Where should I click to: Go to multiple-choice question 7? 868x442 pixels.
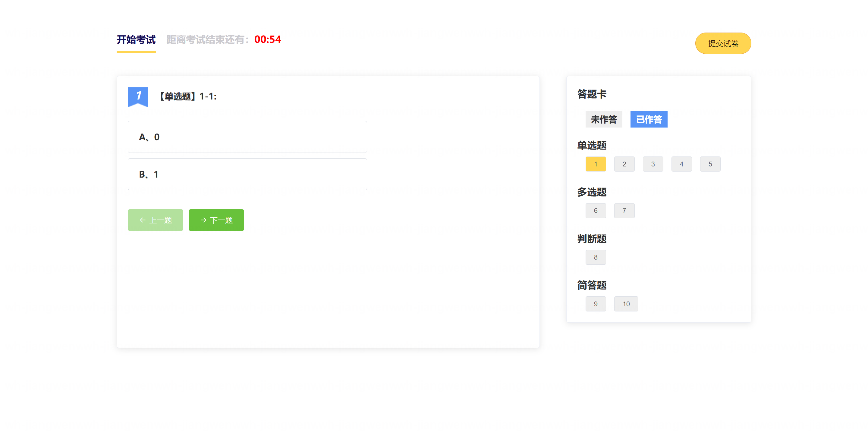pyautogui.click(x=624, y=210)
